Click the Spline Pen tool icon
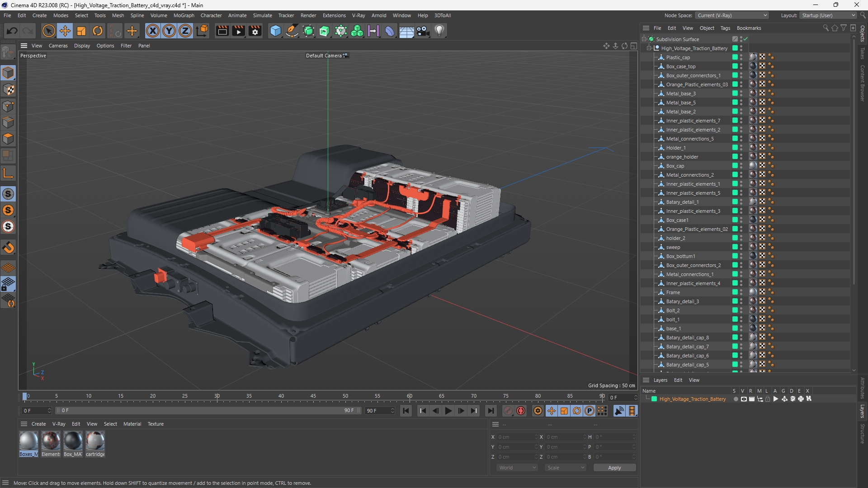The width and height of the screenshot is (868, 488). [292, 31]
